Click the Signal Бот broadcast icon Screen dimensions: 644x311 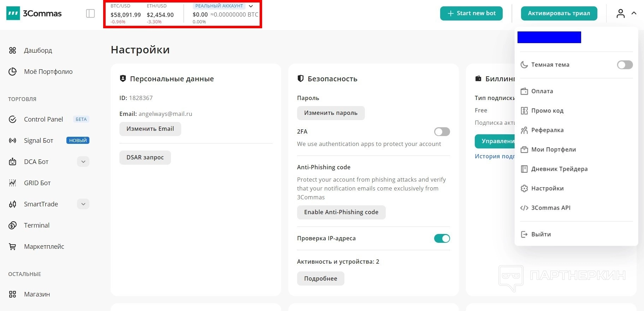(13, 141)
